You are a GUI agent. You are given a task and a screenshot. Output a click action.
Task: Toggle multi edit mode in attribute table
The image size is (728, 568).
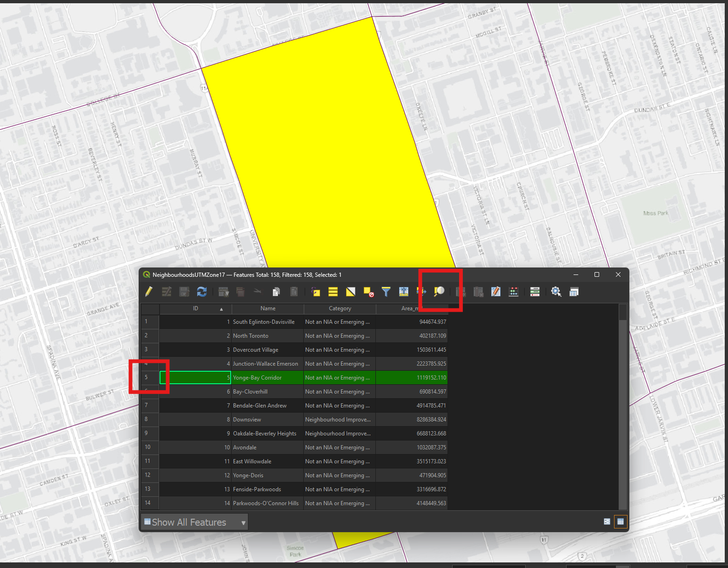pos(166,292)
